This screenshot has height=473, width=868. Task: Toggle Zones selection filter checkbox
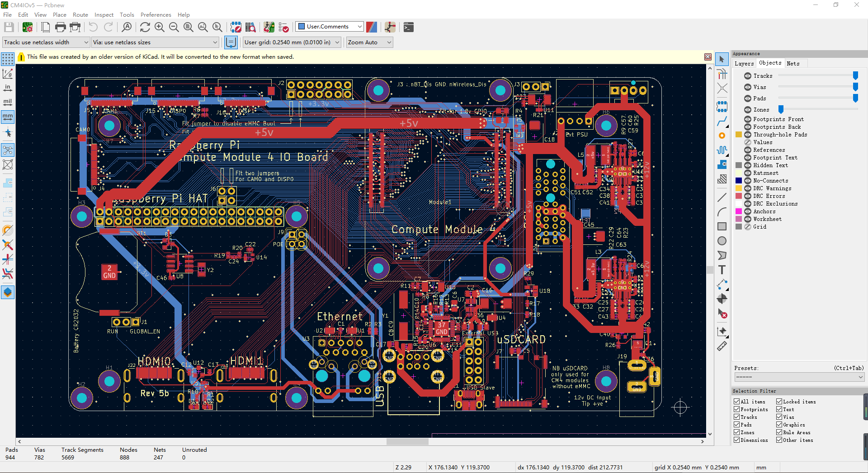[737, 432]
